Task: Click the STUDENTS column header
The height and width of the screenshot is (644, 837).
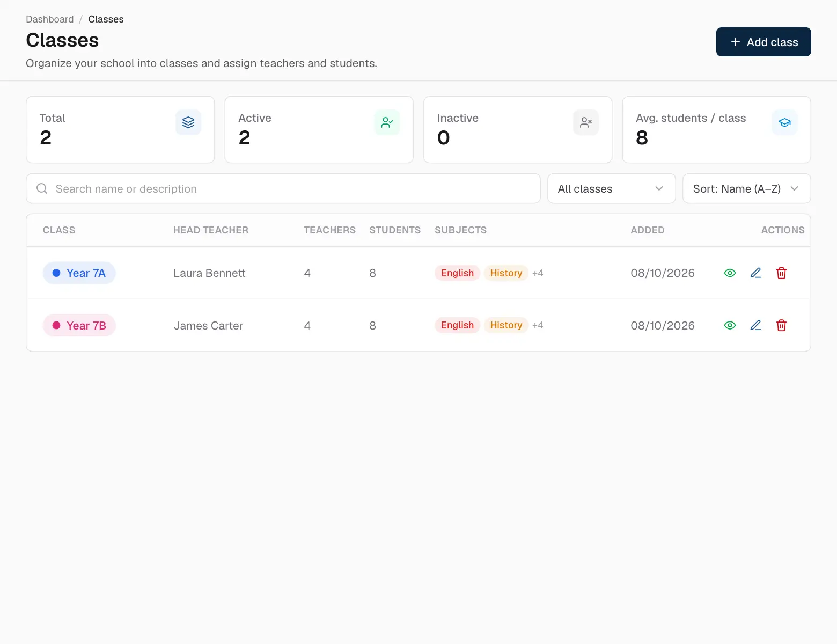Action: tap(395, 230)
